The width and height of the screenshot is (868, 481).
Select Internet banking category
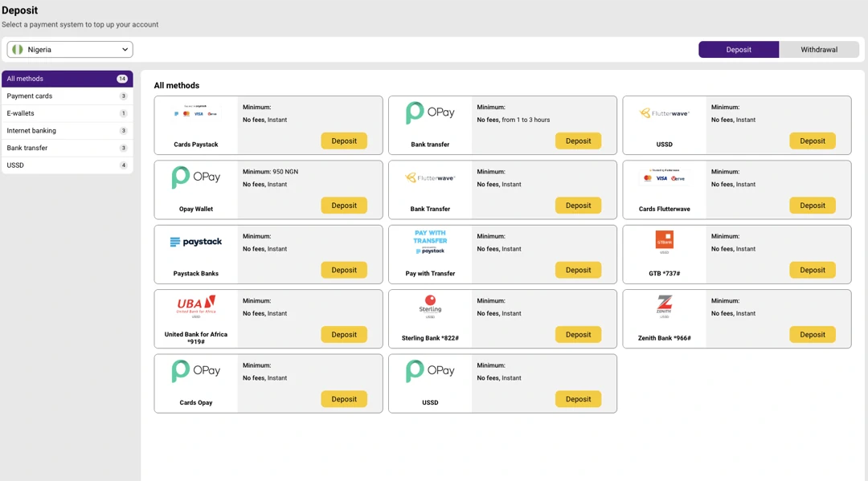click(x=67, y=130)
